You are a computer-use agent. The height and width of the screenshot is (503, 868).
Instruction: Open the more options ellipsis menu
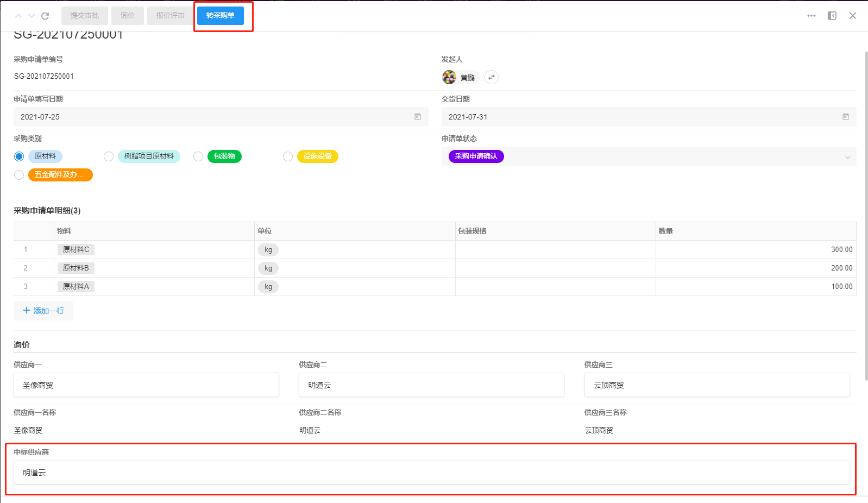pyautogui.click(x=811, y=16)
